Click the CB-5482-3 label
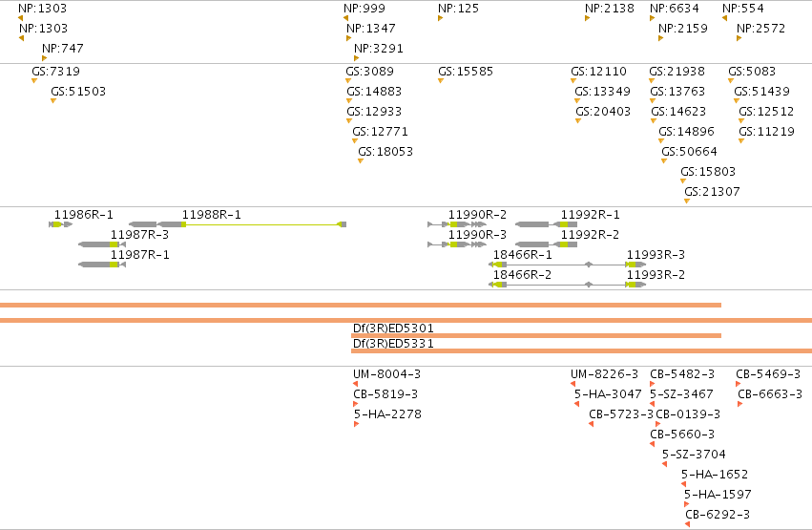812x530 pixels. point(682,374)
